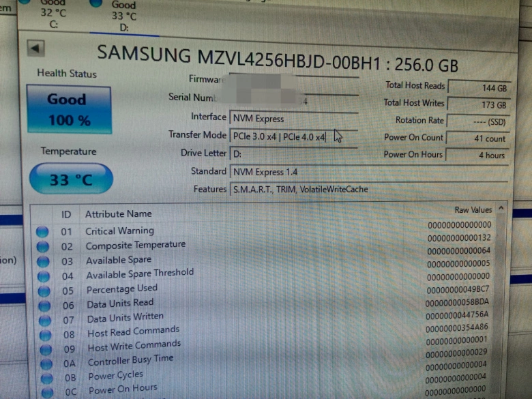Click the Power Cycles status circle

pyautogui.click(x=45, y=378)
